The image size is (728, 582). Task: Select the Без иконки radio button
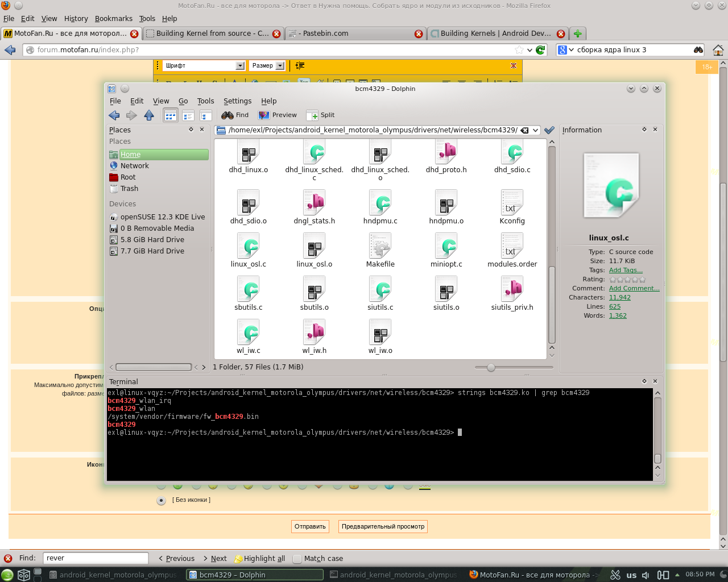[x=162, y=500]
